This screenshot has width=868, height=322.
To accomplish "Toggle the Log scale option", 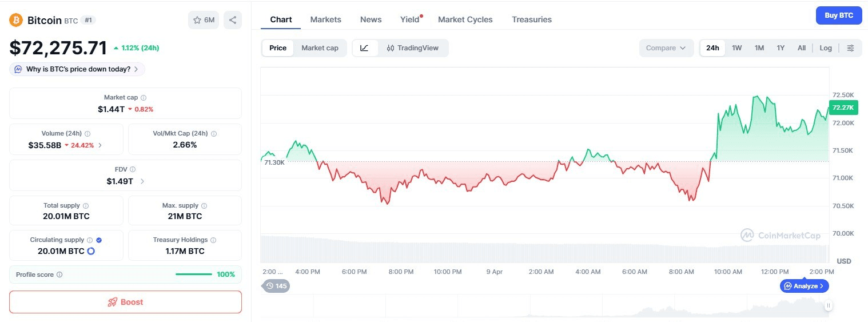I will [825, 48].
